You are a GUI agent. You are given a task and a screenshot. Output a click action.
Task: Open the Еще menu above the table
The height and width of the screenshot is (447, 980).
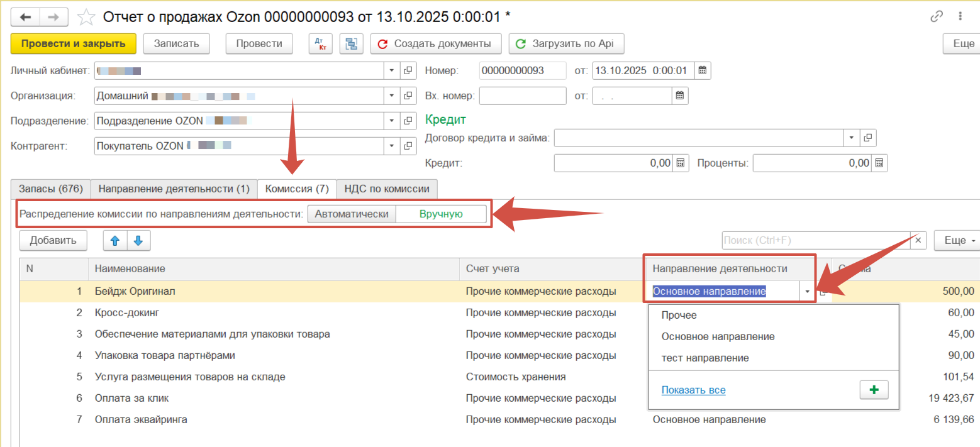coord(957,240)
